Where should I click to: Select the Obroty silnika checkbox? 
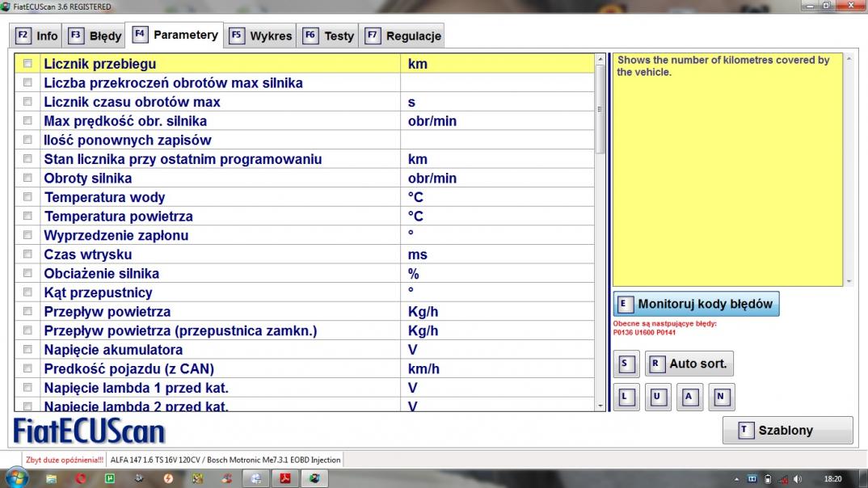coord(28,179)
